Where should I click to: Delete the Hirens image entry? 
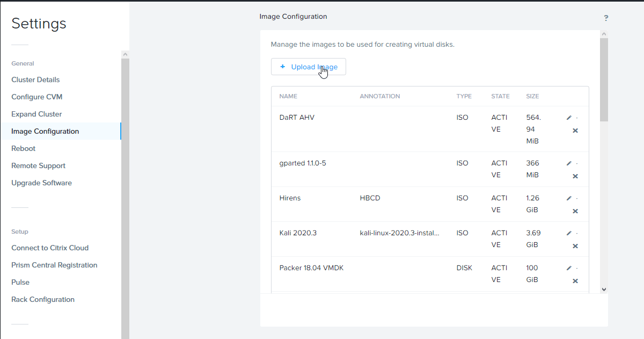coord(575,211)
